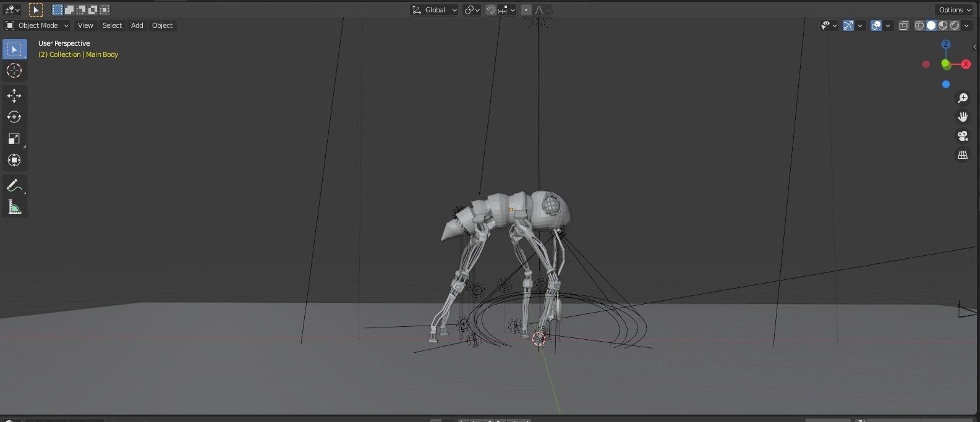Toggle viewport gizmos display
Viewport: 980px width, 422px height.
[848, 25]
